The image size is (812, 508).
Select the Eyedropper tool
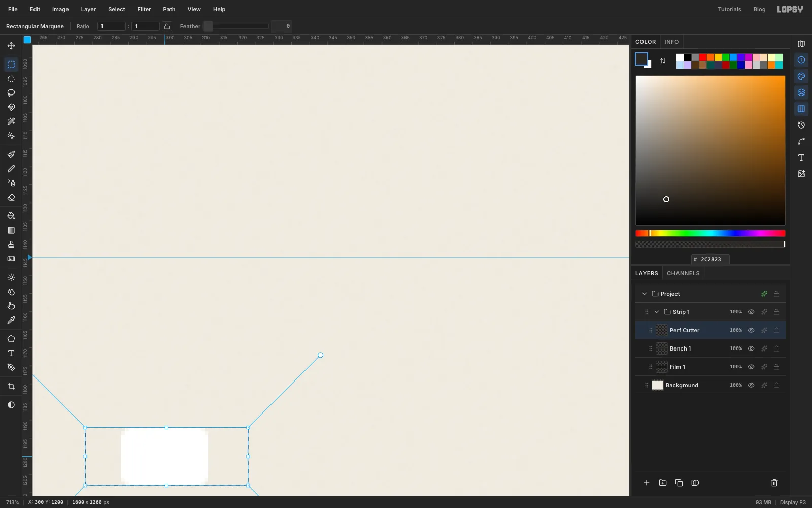11,320
